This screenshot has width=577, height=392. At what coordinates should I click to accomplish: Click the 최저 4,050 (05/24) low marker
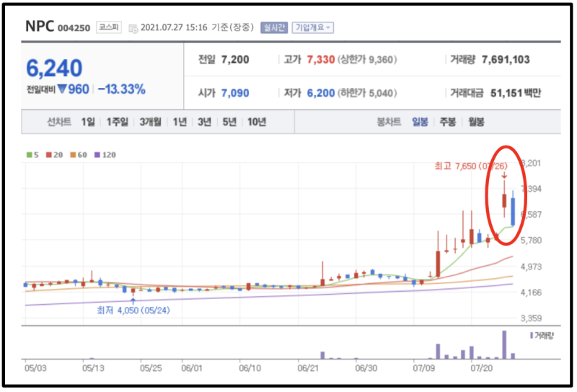pyautogui.click(x=133, y=311)
